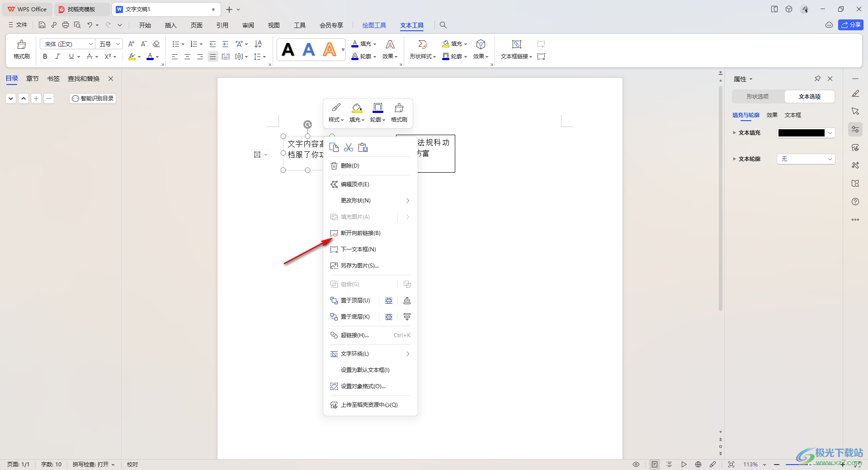The height and width of the screenshot is (470, 868).
Task: Choose 下一文本框(N) menu entry
Action: 370,249
